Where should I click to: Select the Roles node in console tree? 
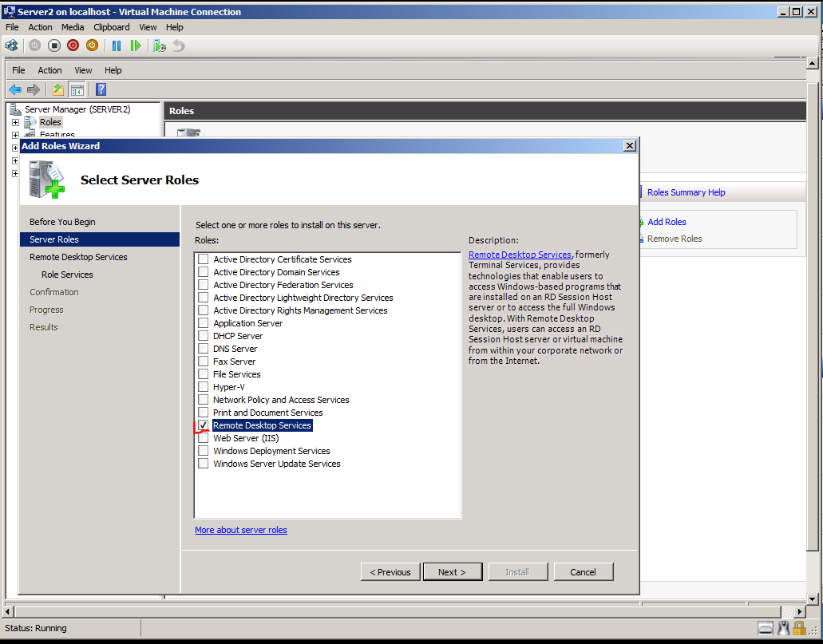pos(50,122)
